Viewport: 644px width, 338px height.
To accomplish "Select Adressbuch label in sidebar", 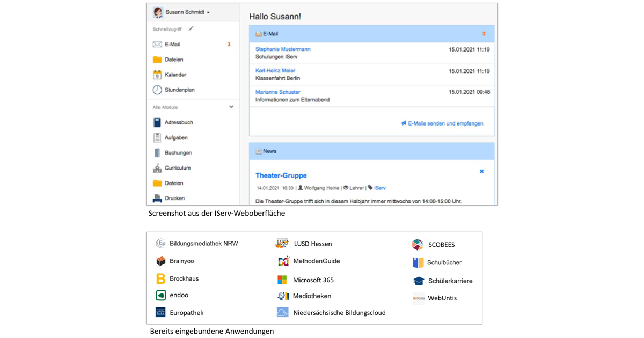I will point(179,122).
